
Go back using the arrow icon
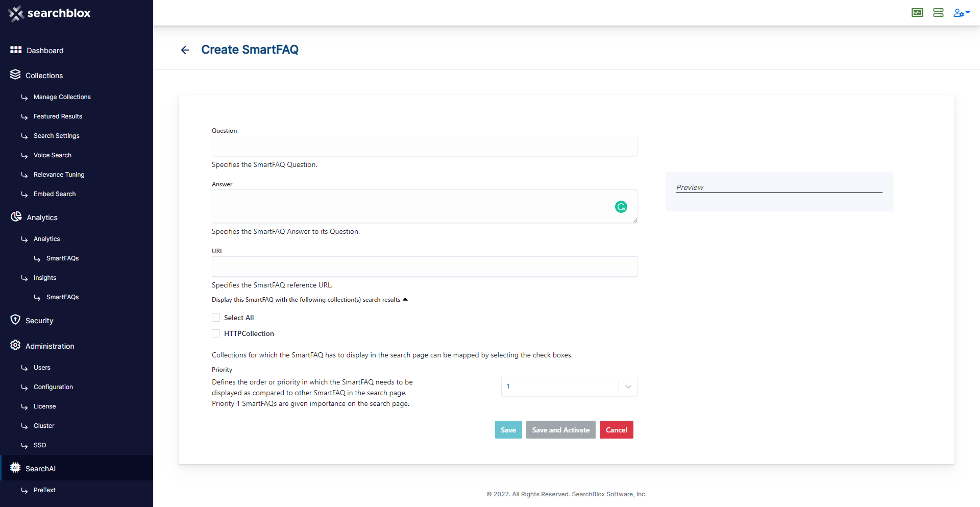click(185, 50)
